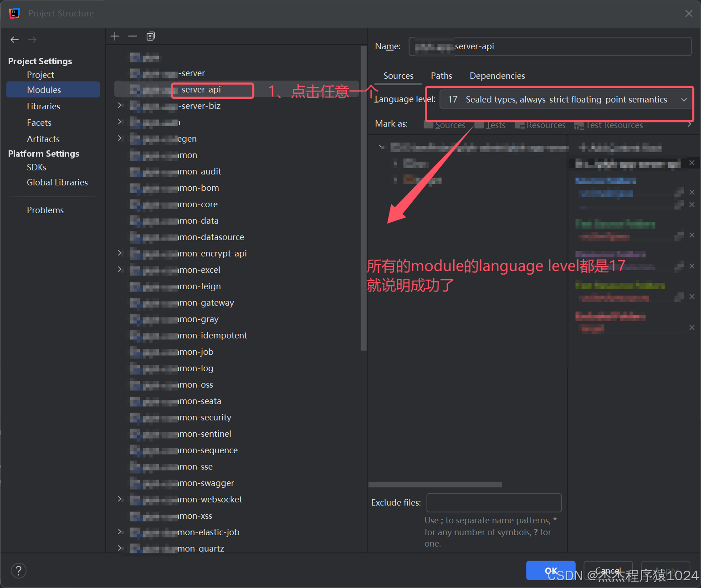Click the back navigation arrow
The height and width of the screenshot is (588, 701).
[x=14, y=40]
